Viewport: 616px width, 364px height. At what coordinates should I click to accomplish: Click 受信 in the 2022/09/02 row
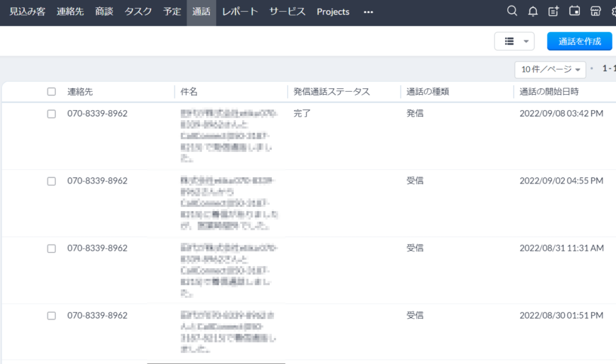click(415, 180)
